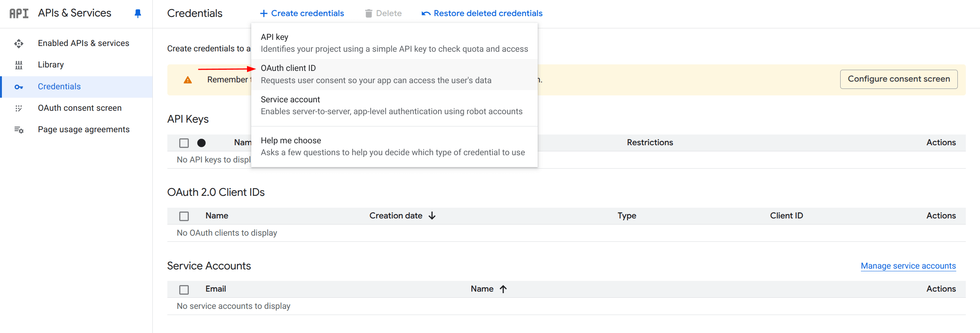Click Actions header in API Keys table
This screenshot has width=980, height=333.
pyautogui.click(x=941, y=143)
